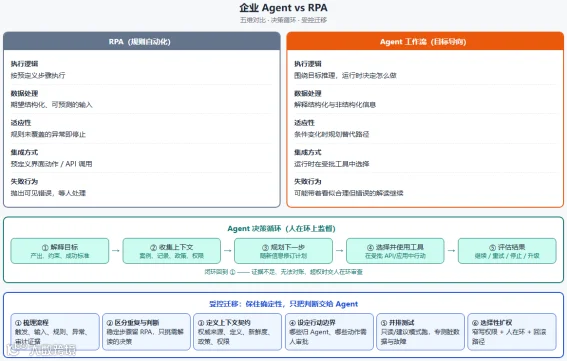Select '数据处理' label in the RPA panel

(x=24, y=93)
